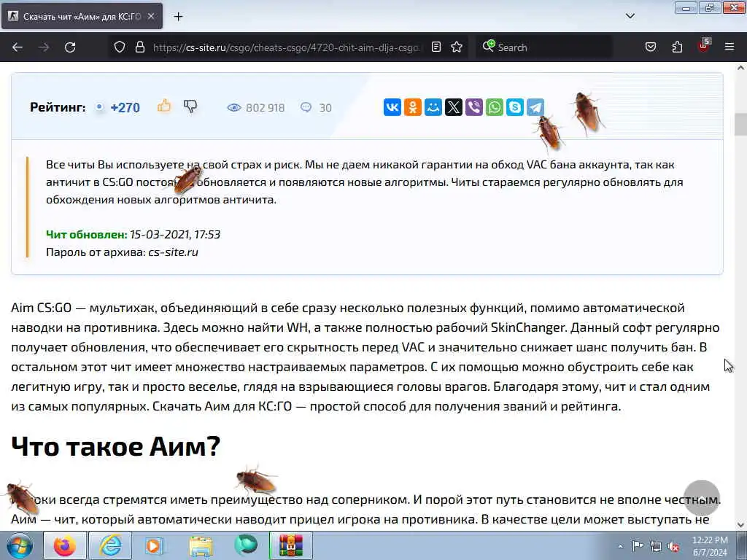This screenshot has width=747, height=560.
Task: Click the date 15-03-2021, 17:53
Action: point(175,234)
